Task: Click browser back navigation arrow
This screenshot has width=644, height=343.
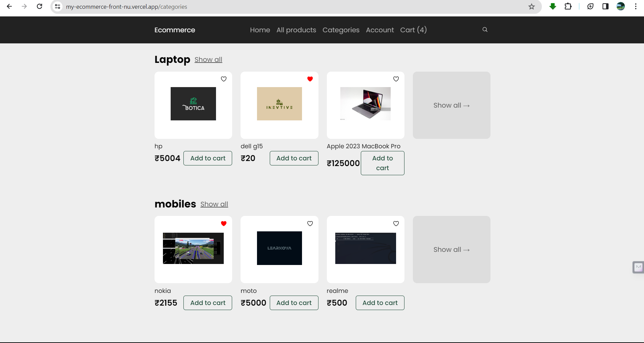Action: tap(9, 6)
